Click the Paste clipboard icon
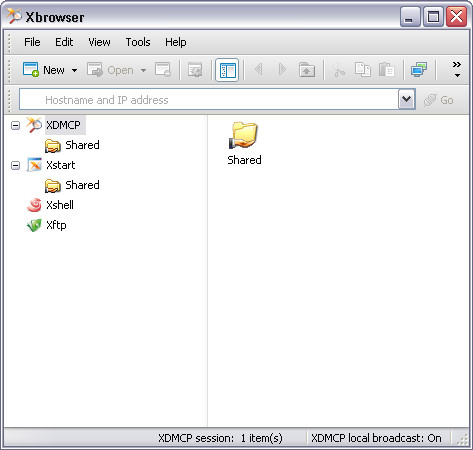This screenshot has width=473, height=450. coord(387,70)
